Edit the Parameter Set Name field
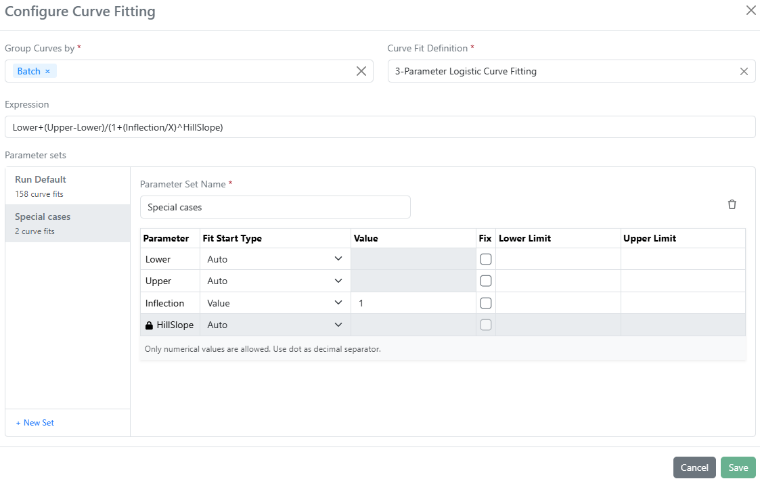 coord(275,207)
